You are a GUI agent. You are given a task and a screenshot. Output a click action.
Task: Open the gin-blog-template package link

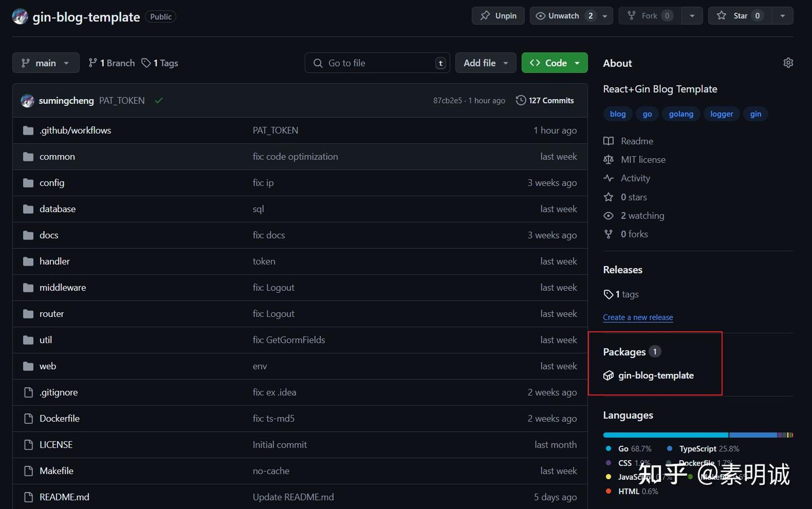pos(656,375)
